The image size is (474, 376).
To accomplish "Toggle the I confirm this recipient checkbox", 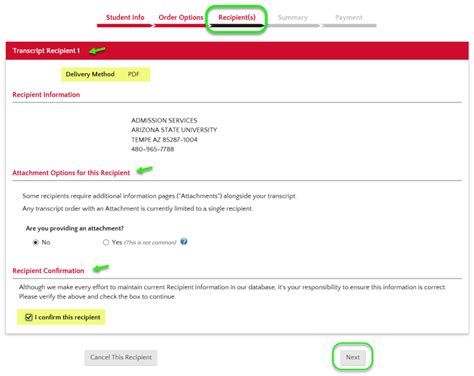I will coord(29,317).
